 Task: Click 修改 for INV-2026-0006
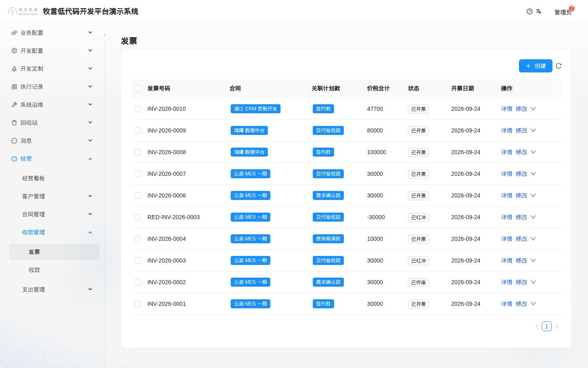(521, 195)
